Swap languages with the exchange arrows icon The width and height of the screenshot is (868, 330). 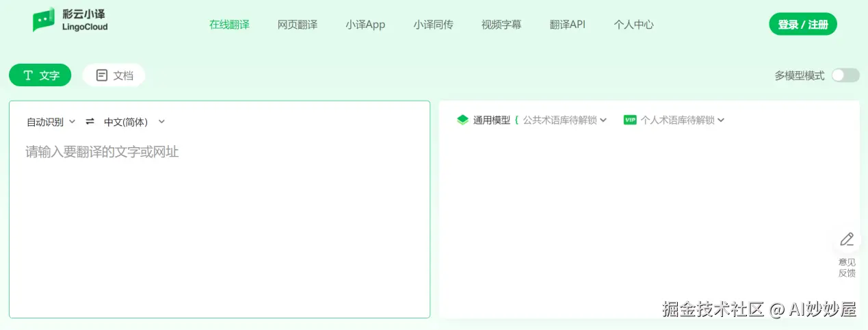[x=90, y=122]
